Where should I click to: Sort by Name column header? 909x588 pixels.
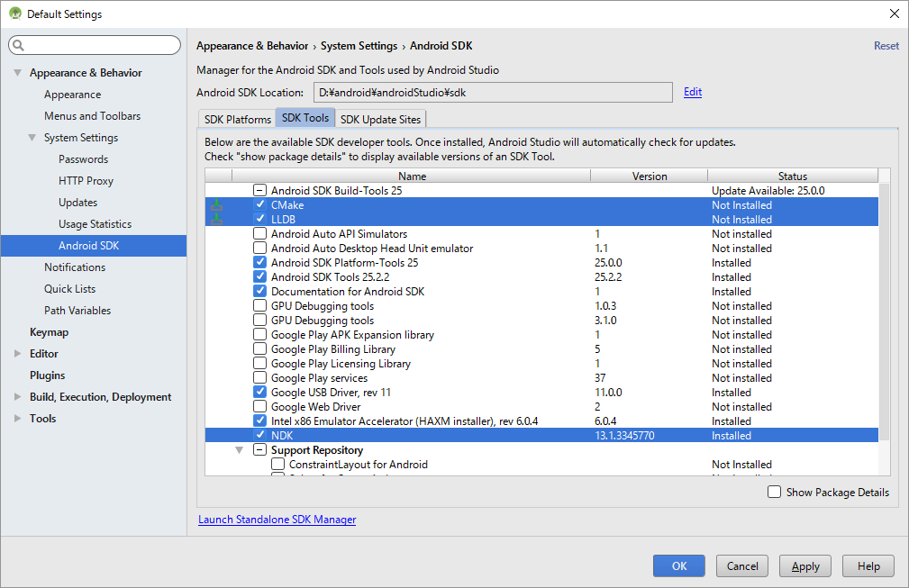pos(412,176)
